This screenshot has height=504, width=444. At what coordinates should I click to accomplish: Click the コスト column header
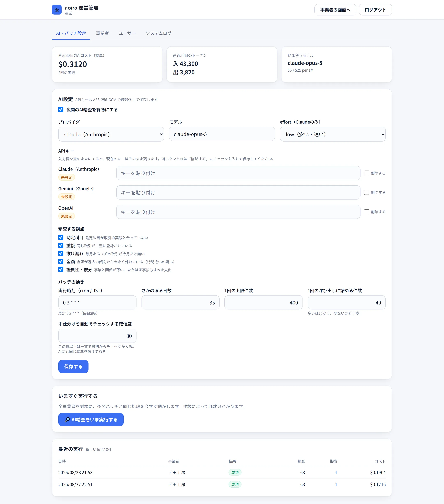(x=380, y=461)
